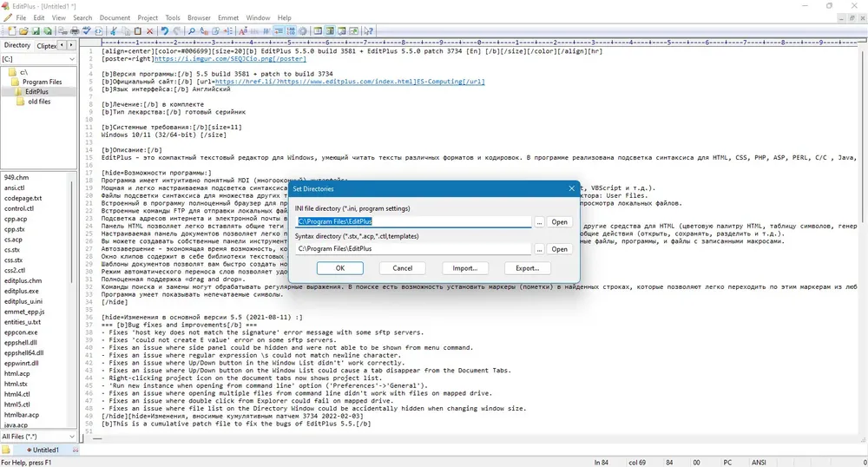Click the Redo toolbar icon
Screen dimensions: 868x467
point(176,31)
